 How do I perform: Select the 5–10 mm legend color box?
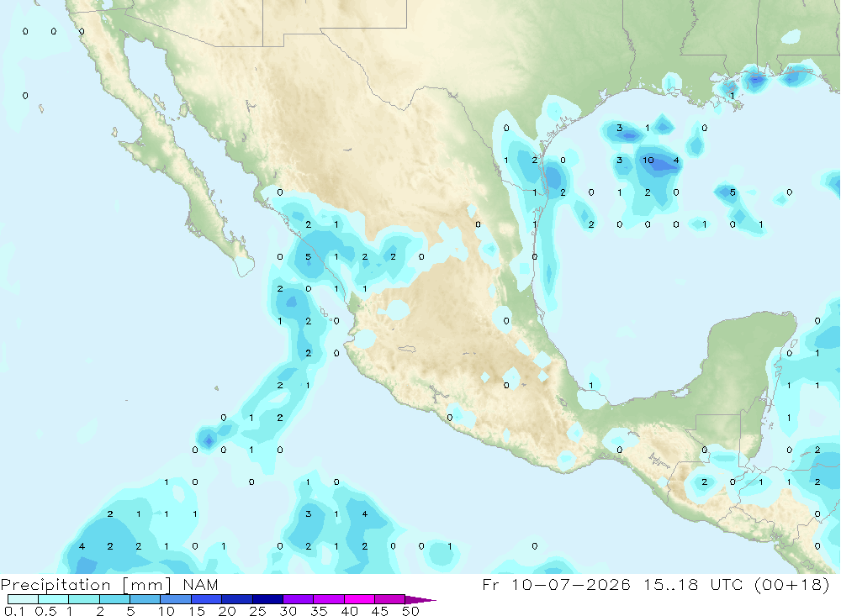click(145, 599)
